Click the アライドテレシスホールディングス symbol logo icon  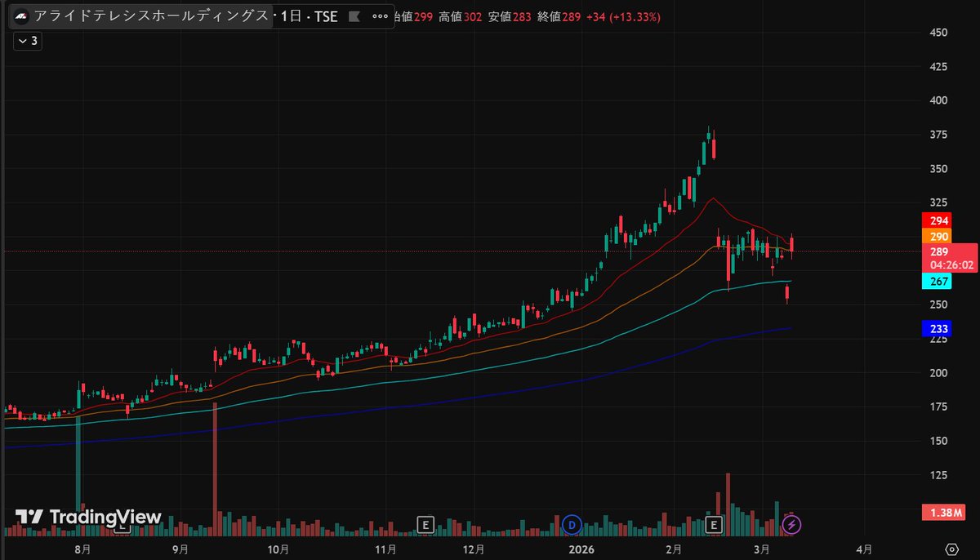tap(21, 16)
